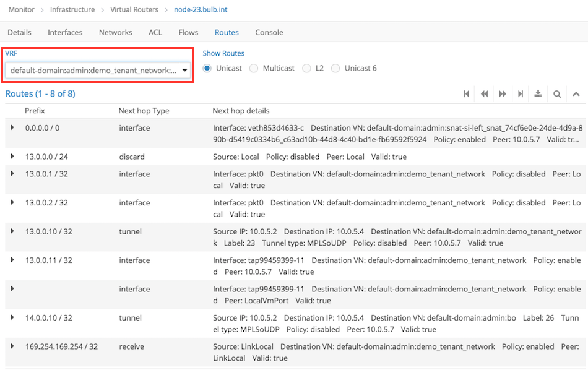Open the Console tab
This screenshot has width=588, height=370.
(269, 32)
